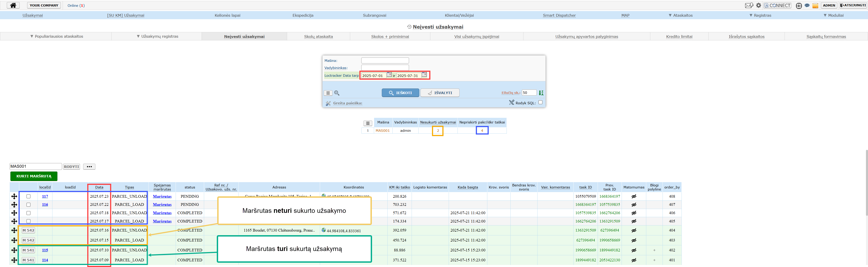The height and width of the screenshot is (267, 868).
Task: Open the three-dots options button near RODYTI
Action: click(x=89, y=167)
